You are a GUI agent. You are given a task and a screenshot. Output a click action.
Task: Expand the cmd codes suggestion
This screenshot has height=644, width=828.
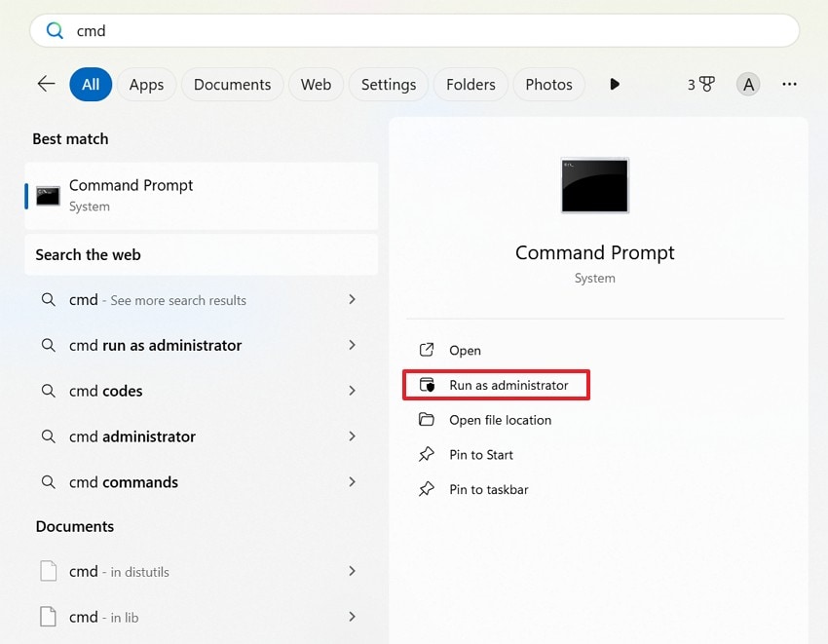tap(352, 391)
